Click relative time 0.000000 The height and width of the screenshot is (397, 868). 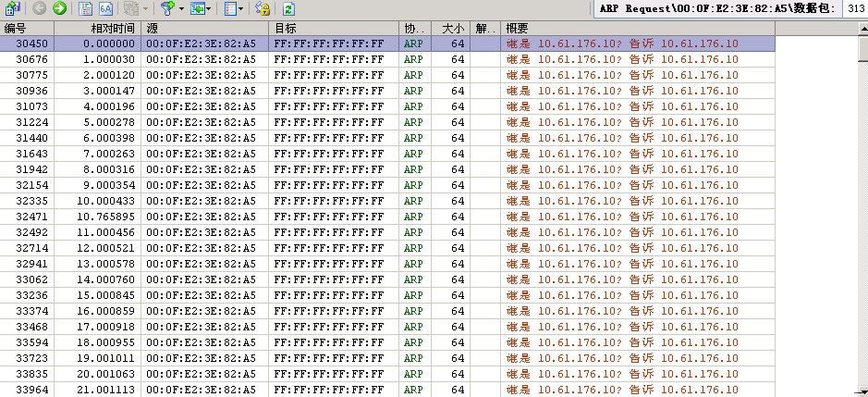pyautogui.click(x=109, y=43)
